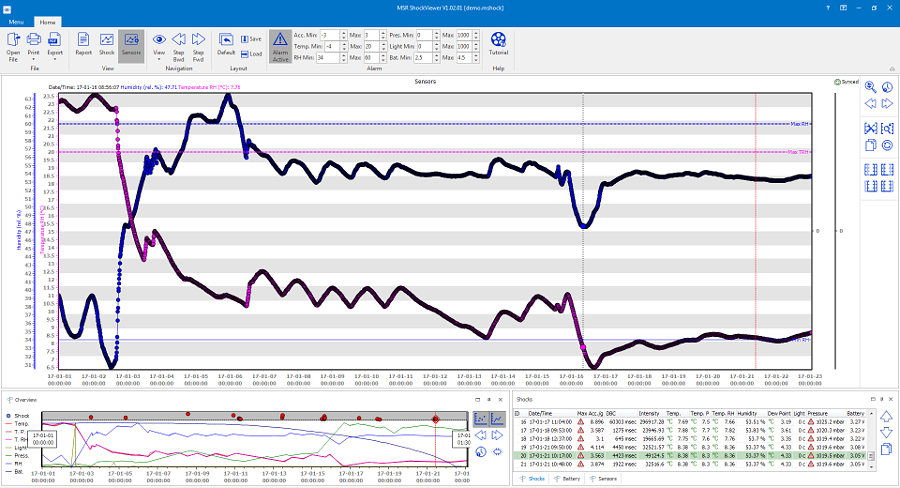The image size is (900, 488).
Task: Click the top-left axis layout icon
Action: [x=871, y=169]
